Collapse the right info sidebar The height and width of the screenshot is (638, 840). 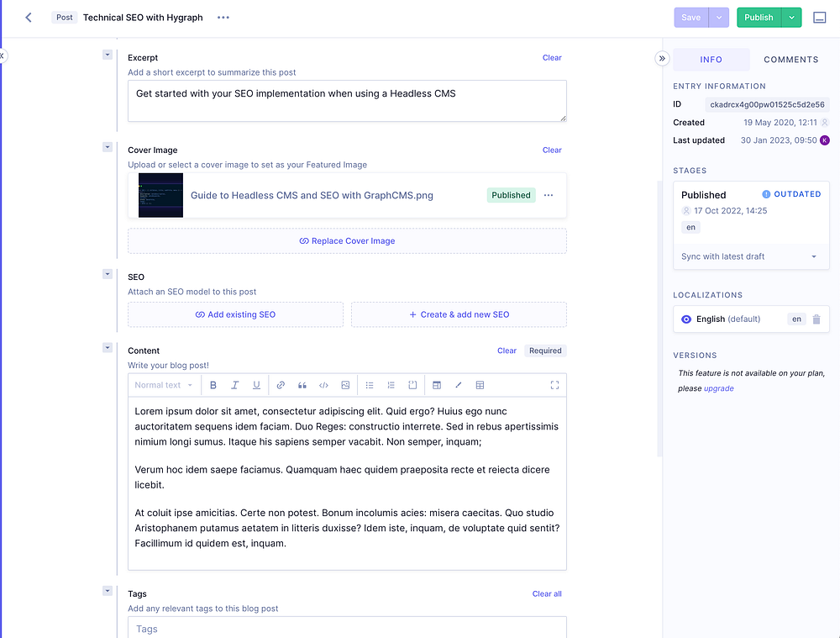click(662, 59)
